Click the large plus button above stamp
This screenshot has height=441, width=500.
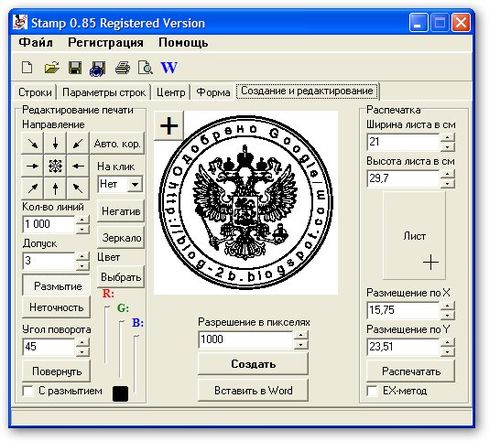pos(169,126)
